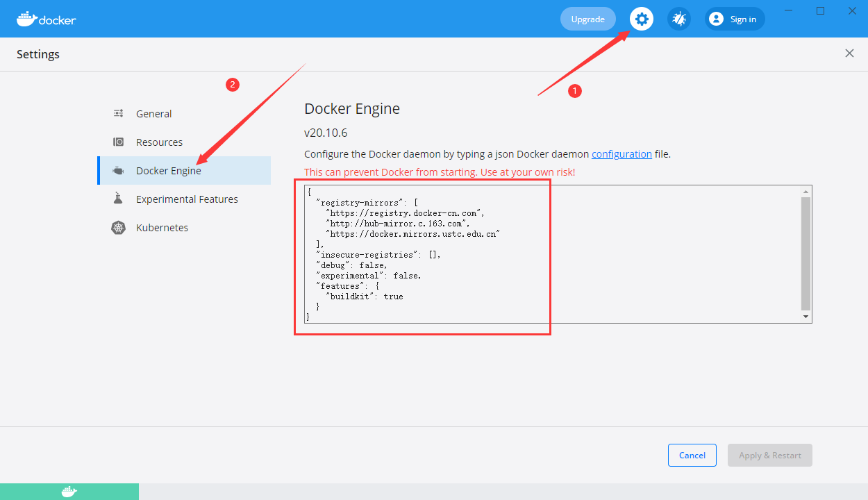Screen dimensions: 868x500
Task: Select the Docker Engine settings section
Action: [x=184, y=170]
